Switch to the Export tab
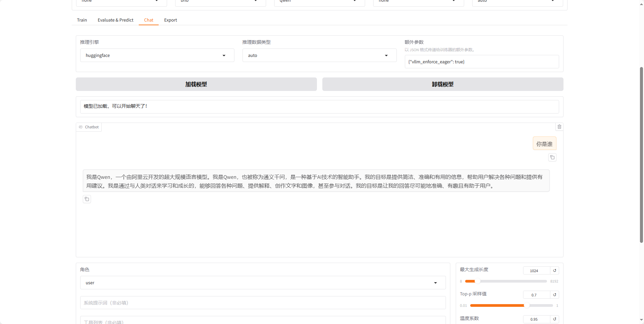This screenshot has width=644, height=324. click(x=170, y=20)
